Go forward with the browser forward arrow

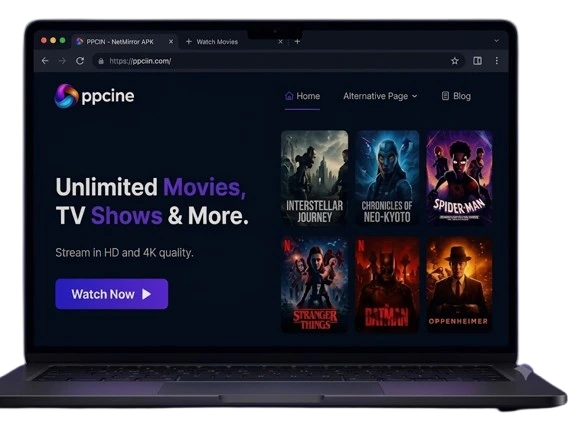click(62, 61)
